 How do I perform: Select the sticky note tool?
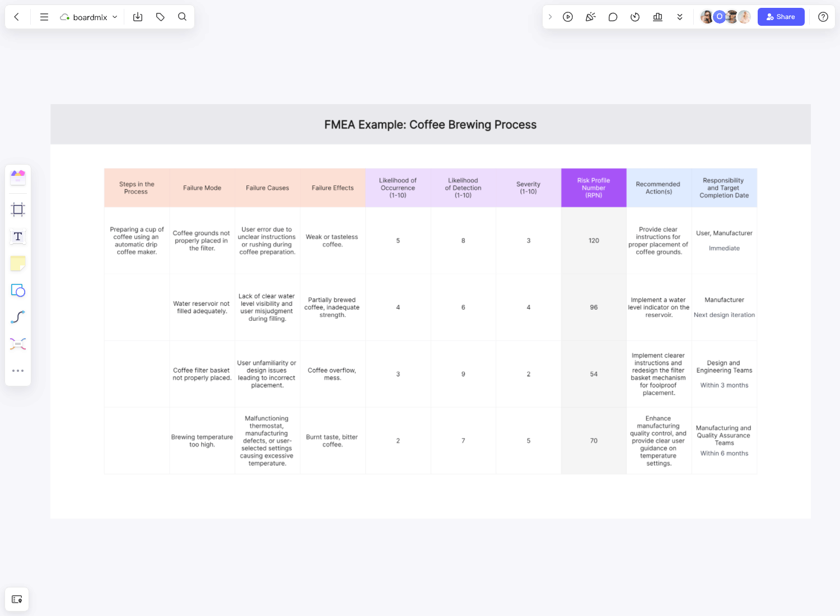[18, 263]
